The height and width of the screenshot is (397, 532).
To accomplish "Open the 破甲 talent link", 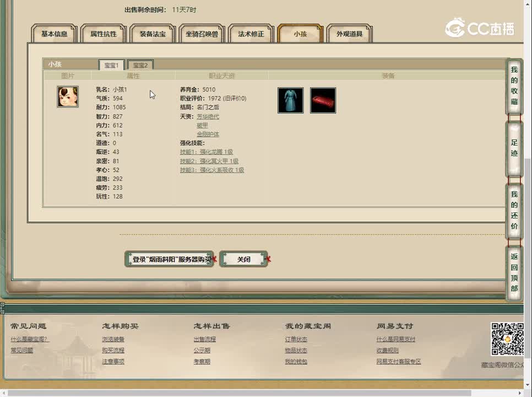I will pyautogui.click(x=202, y=125).
